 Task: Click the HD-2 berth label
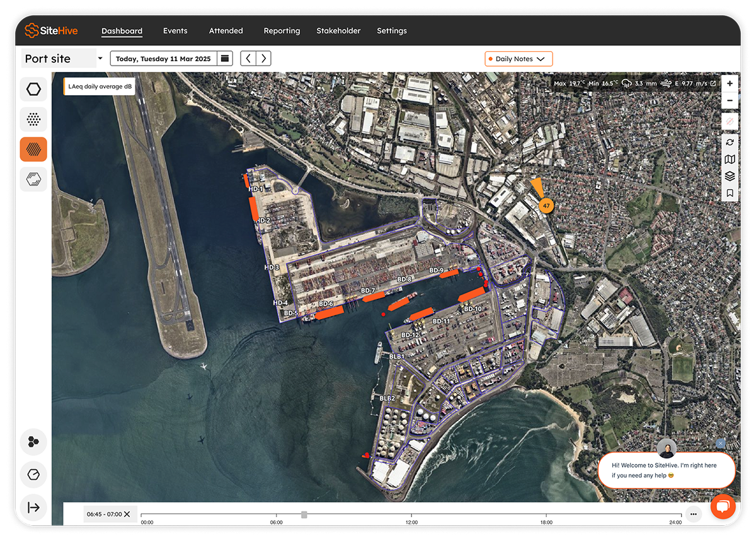263,221
